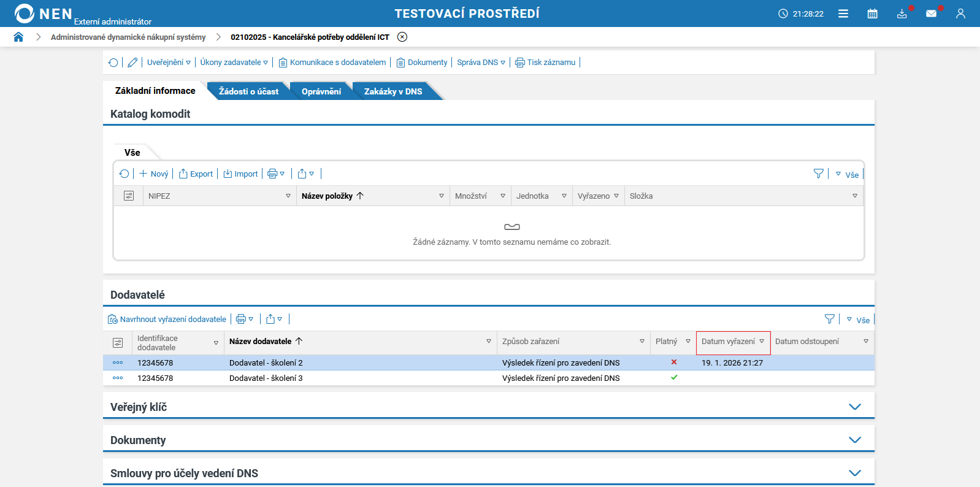The height and width of the screenshot is (487, 980).
Task: Click the NEN logo
Action: [x=43, y=13]
